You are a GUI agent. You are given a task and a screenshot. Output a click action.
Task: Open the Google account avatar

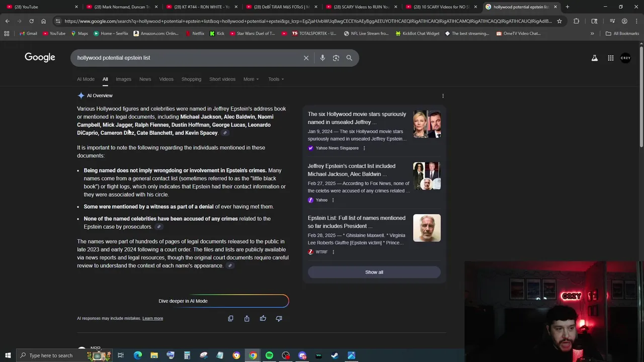pyautogui.click(x=625, y=58)
